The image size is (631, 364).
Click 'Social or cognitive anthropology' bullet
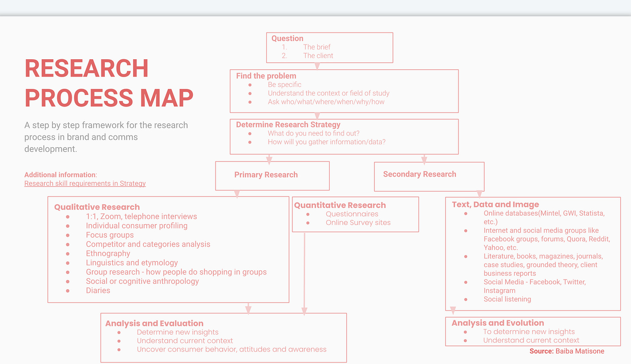(x=142, y=281)
